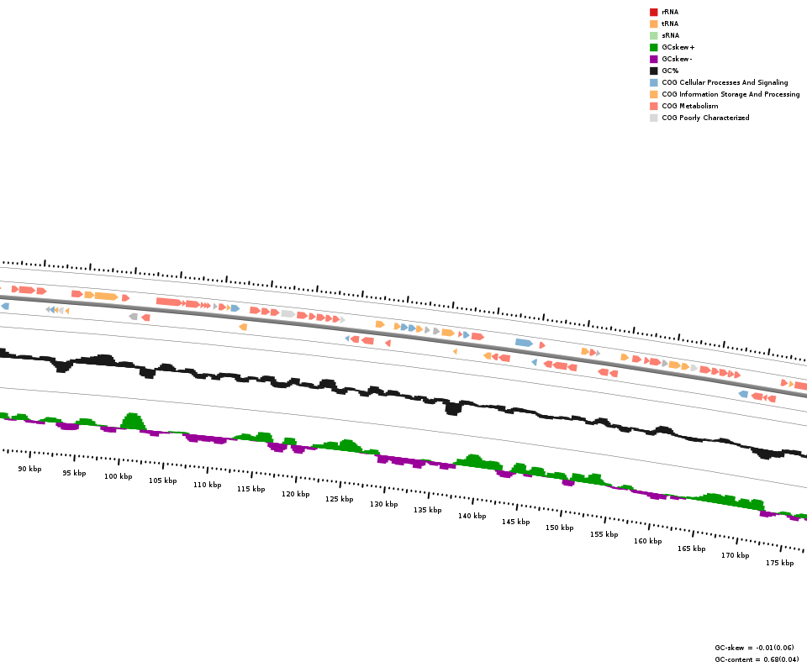Click the GC-skew statistic text

[754, 648]
